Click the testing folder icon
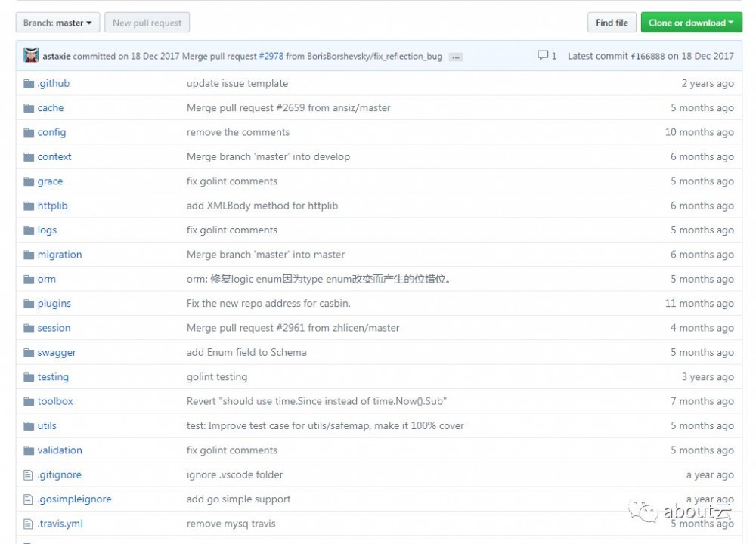The image size is (756, 544). click(29, 377)
